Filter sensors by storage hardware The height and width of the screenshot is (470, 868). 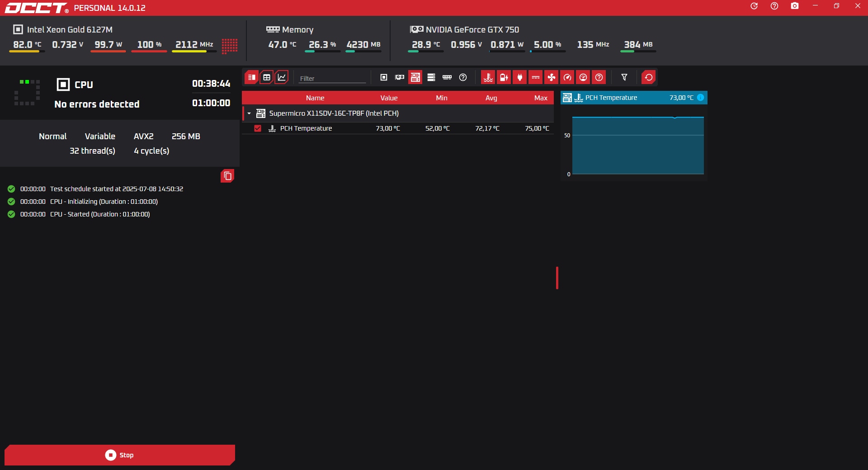click(431, 77)
